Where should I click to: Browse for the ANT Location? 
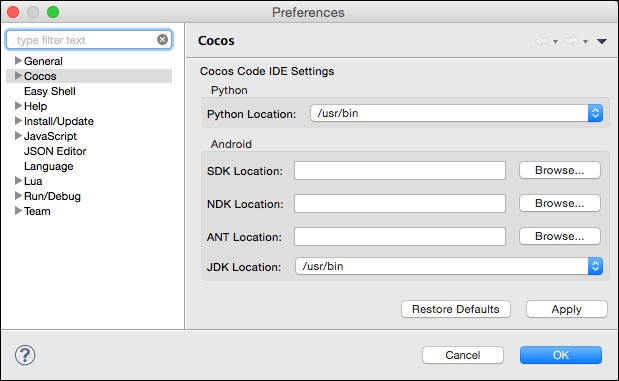(x=560, y=236)
